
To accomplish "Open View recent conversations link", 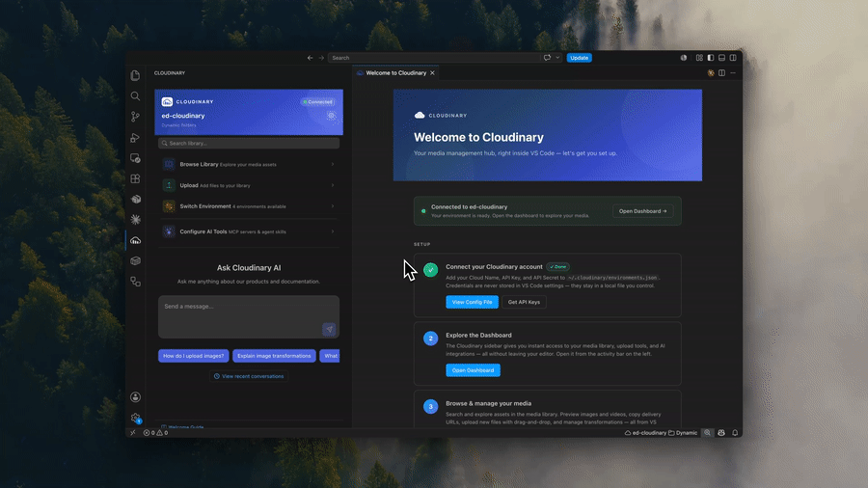I will tap(249, 376).
